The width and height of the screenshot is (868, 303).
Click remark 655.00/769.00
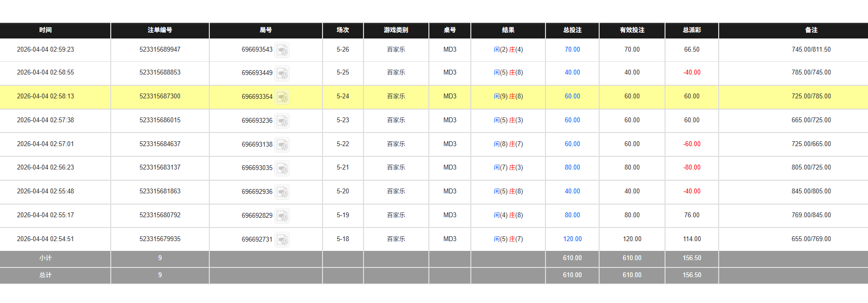(811, 239)
